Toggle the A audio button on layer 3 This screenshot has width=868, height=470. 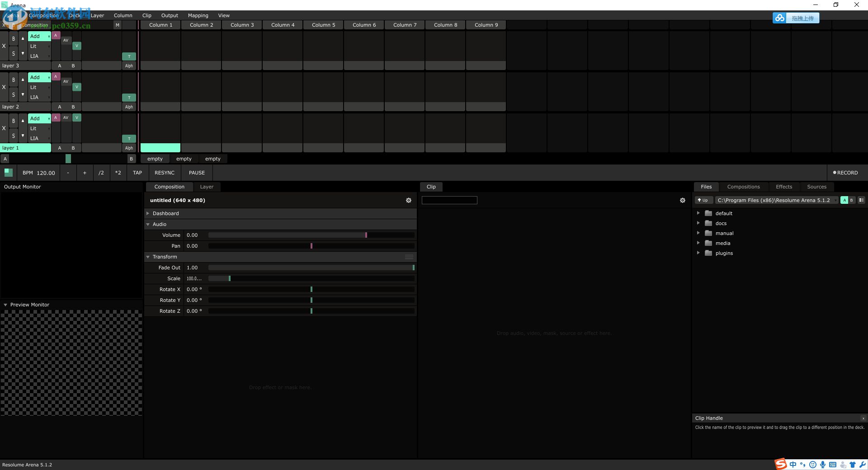point(56,35)
